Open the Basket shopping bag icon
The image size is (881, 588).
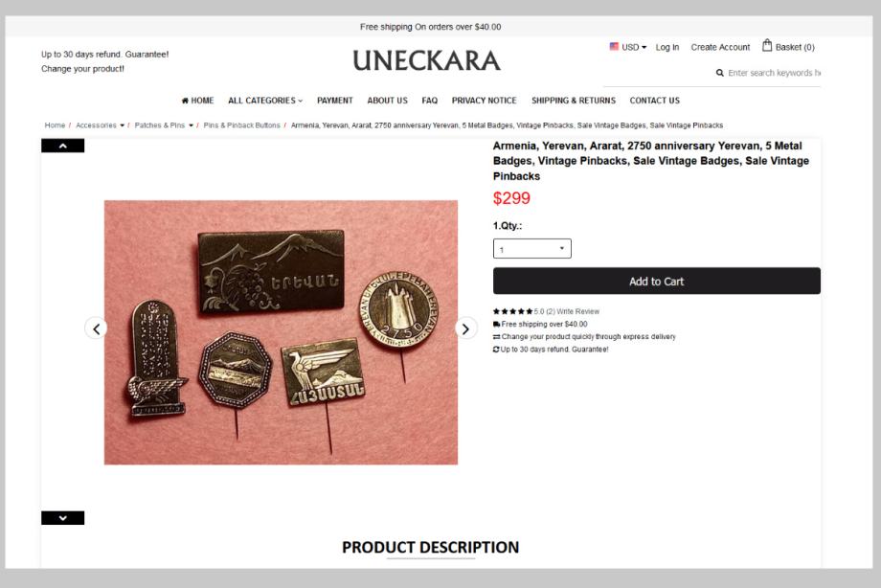click(767, 46)
